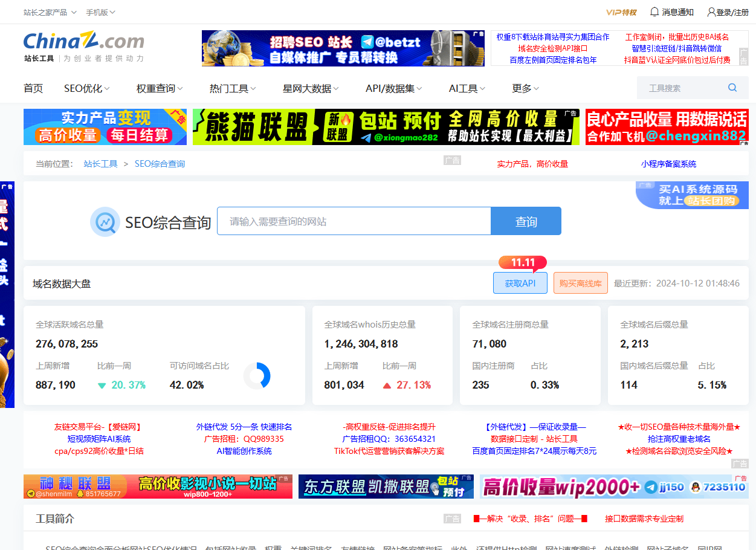The width and height of the screenshot is (756, 550).
Task: Click the 可访问域名占比 donut chart
Action: click(x=257, y=376)
